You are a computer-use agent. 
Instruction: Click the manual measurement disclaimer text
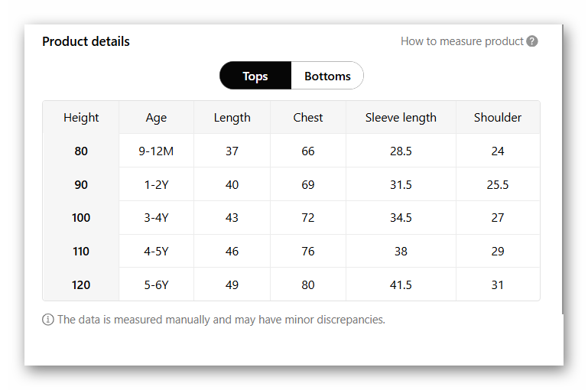pos(221,320)
